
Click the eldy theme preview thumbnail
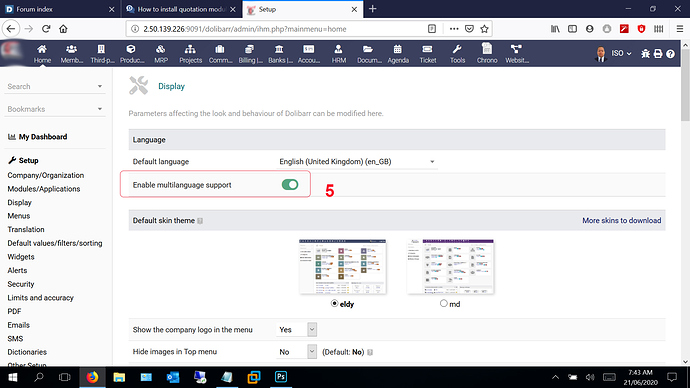pos(342,267)
